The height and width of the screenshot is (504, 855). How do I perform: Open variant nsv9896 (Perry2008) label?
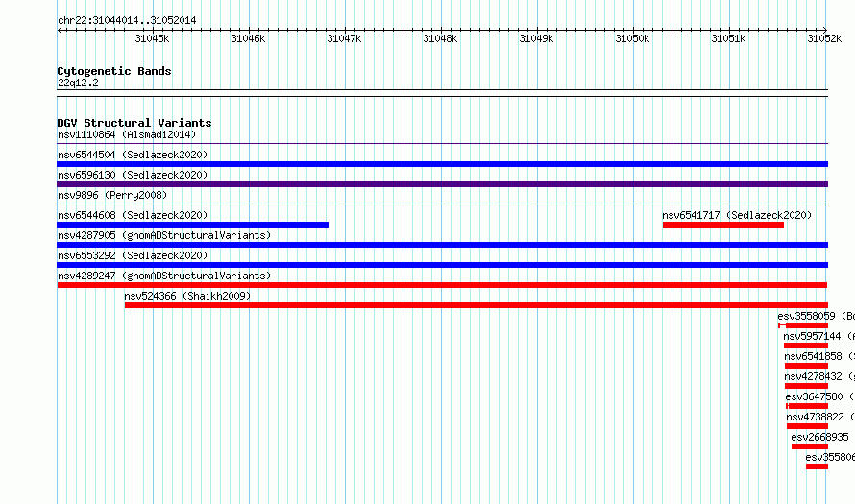112,195
